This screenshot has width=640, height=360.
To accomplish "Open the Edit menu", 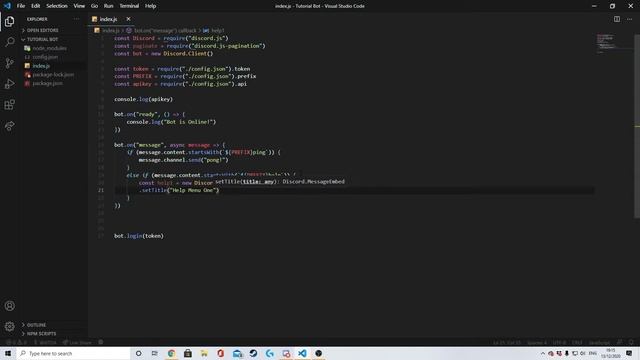I will [x=36, y=6].
